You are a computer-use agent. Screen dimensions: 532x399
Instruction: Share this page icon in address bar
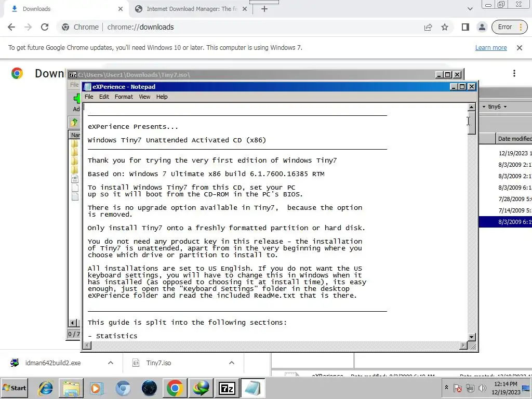tap(428, 27)
